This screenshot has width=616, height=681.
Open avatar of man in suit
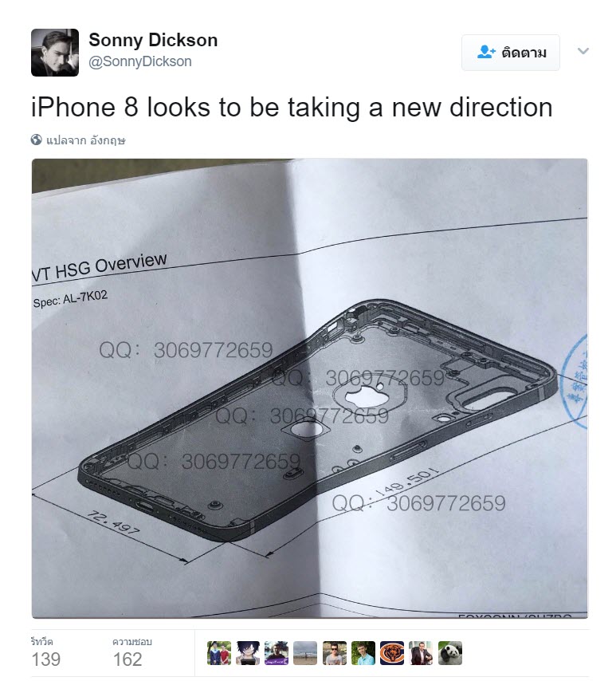coord(421,653)
